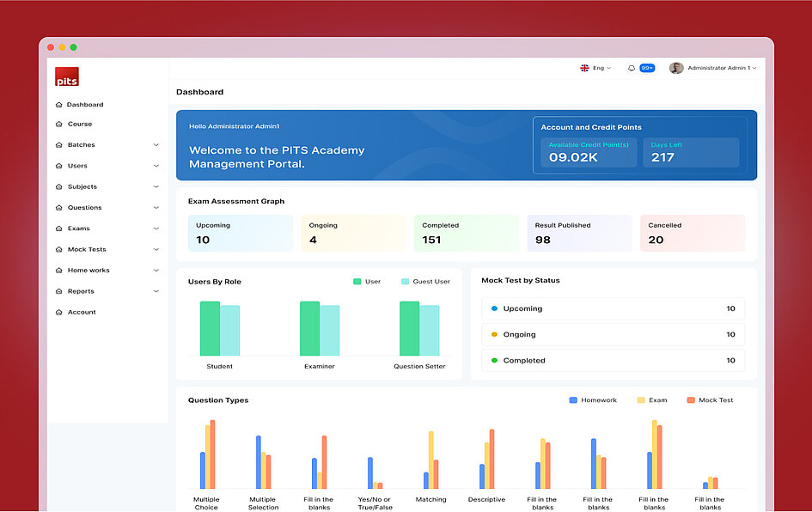Screen dimensions: 812x512
Task: Click the Questions icon in the sidebar
Action: (58, 208)
